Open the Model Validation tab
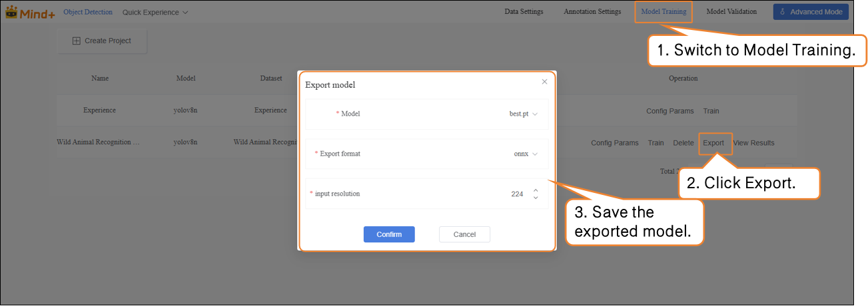 [731, 12]
